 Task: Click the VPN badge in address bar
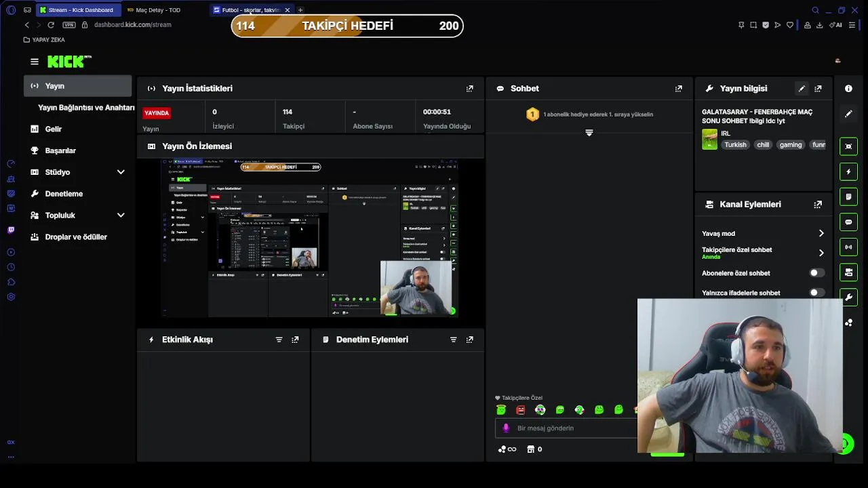69,25
